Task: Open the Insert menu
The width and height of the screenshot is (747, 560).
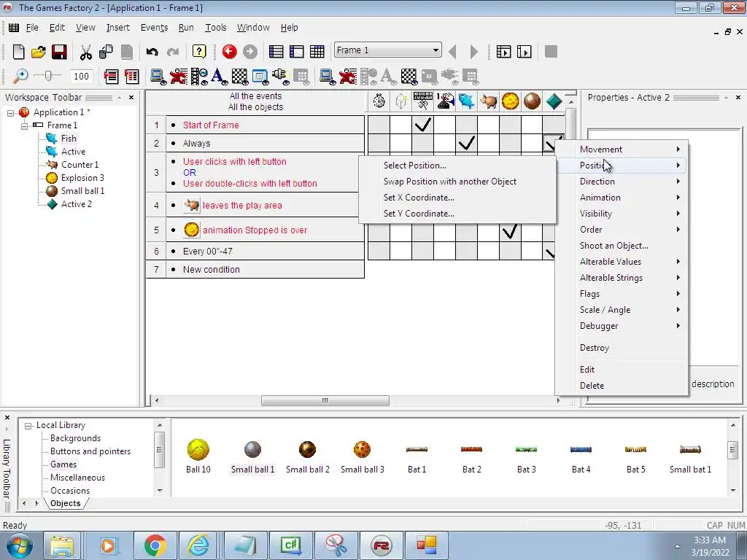Action: pos(117,28)
